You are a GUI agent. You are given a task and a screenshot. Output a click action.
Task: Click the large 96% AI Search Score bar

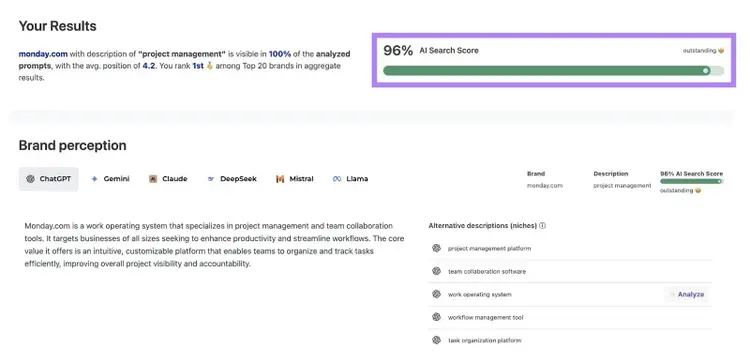click(x=553, y=71)
